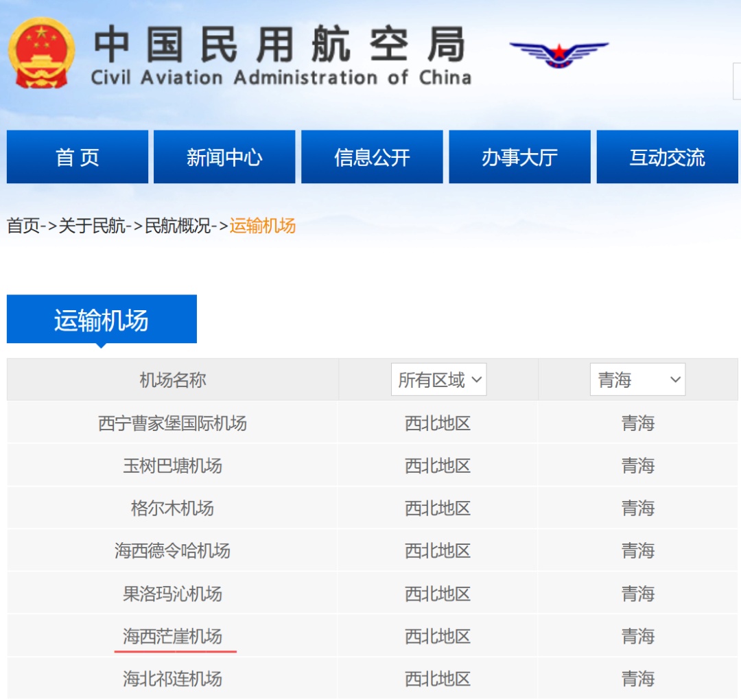Click the 运输机场 section header tab
This screenshot has height=700, width=741.
pos(101,318)
